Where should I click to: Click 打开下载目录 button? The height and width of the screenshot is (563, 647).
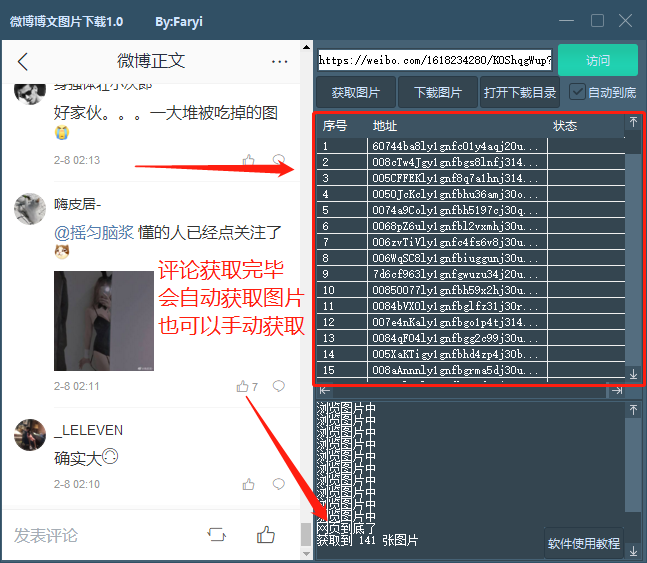[x=520, y=92]
